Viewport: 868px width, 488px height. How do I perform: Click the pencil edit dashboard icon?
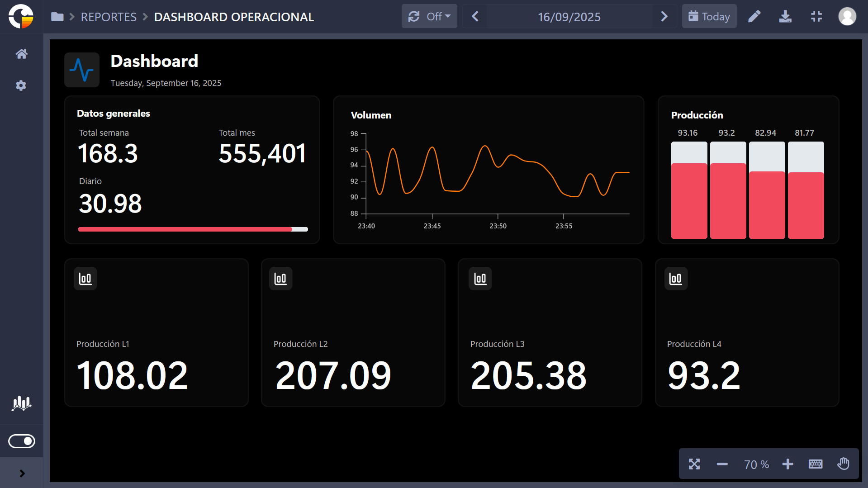[x=754, y=17]
